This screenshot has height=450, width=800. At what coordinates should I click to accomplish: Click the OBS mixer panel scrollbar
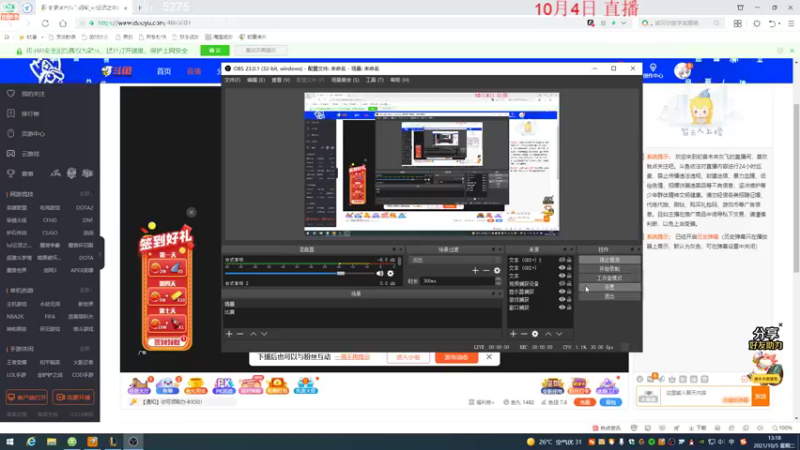pyautogui.click(x=399, y=261)
